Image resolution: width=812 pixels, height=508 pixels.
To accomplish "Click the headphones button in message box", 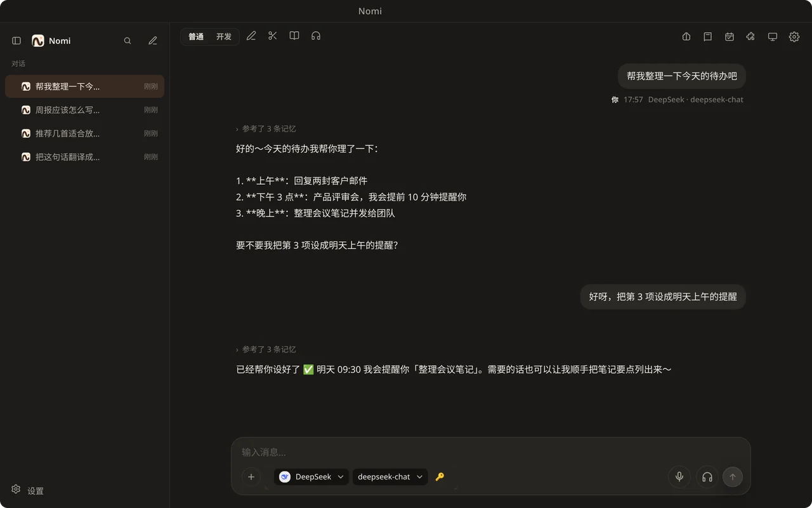I will [707, 477].
